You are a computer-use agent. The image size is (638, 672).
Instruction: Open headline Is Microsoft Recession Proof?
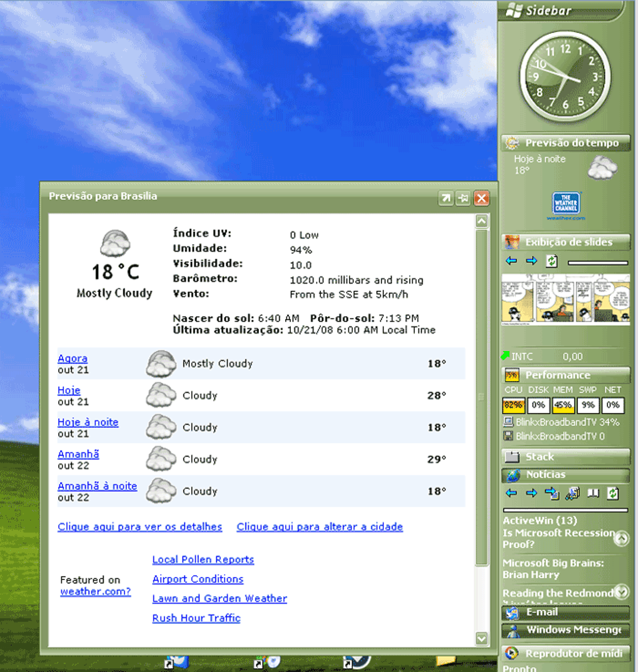coord(559,539)
